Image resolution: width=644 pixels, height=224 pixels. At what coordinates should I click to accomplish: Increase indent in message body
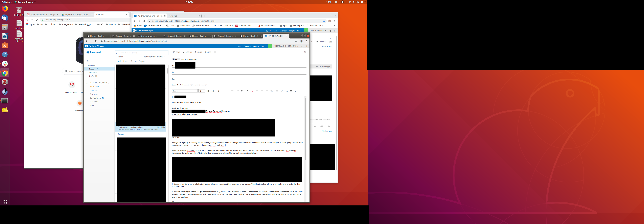pyautogui.click(x=237, y=91)
